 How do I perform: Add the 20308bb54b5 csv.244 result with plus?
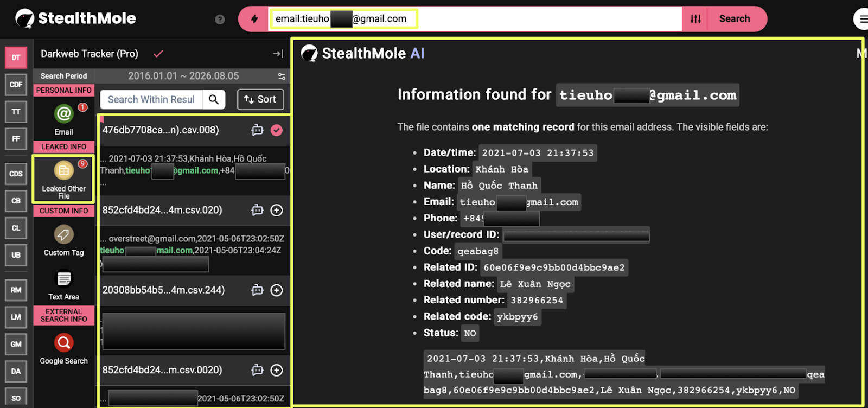277,290
